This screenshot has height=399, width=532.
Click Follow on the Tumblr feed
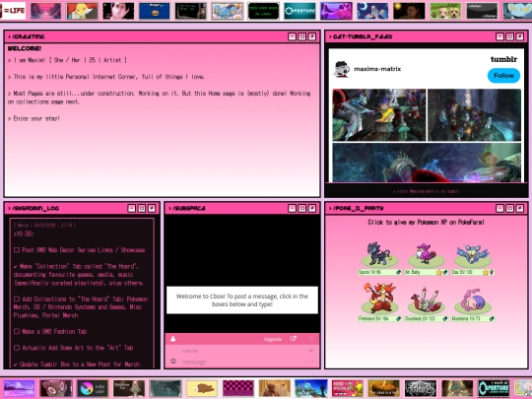(503, 75)
